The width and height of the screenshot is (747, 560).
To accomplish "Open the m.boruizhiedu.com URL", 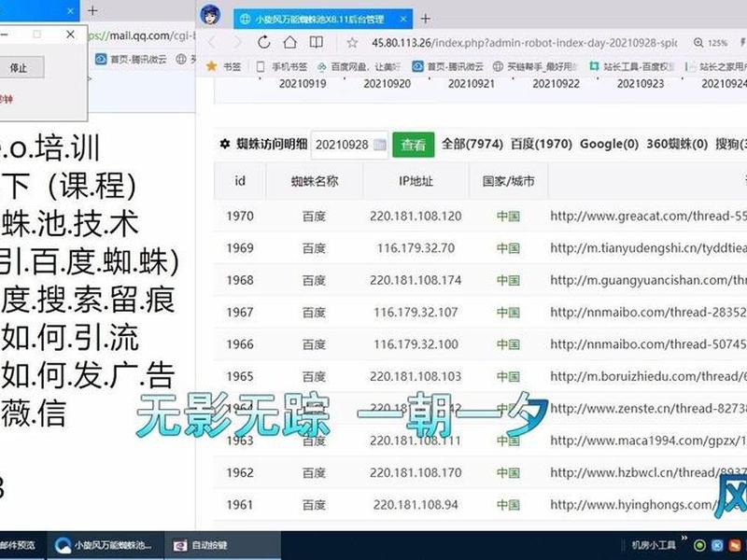I will pyautogui.click(x=648, y=377).
